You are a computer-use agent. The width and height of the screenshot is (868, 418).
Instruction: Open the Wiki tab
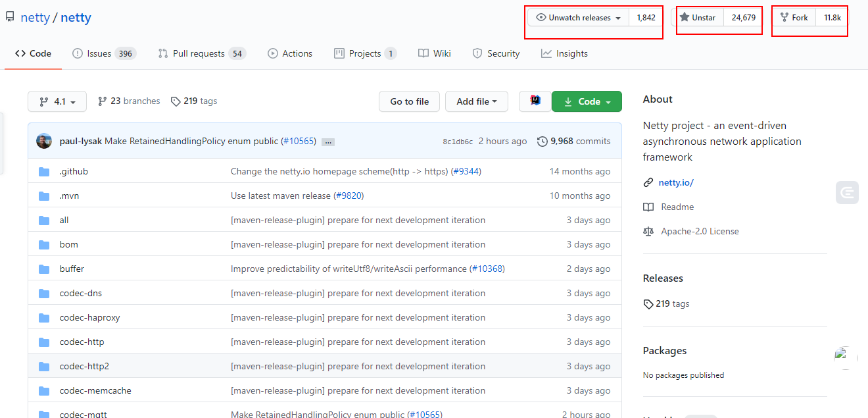point(435,53)
